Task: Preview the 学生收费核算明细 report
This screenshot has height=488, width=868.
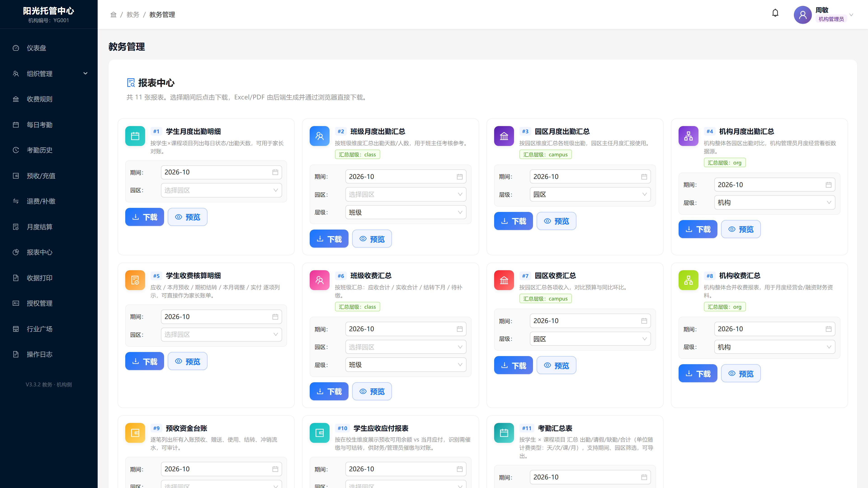Action: pos(187,361)
